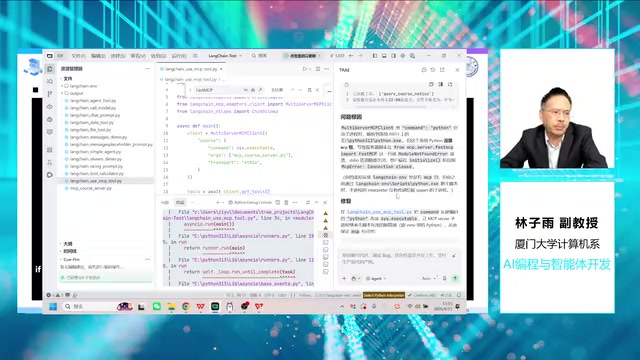Click Select Python Interpreter in the status bar
Image resolution: width=640 pixels, height=360 pixels.
384,295
